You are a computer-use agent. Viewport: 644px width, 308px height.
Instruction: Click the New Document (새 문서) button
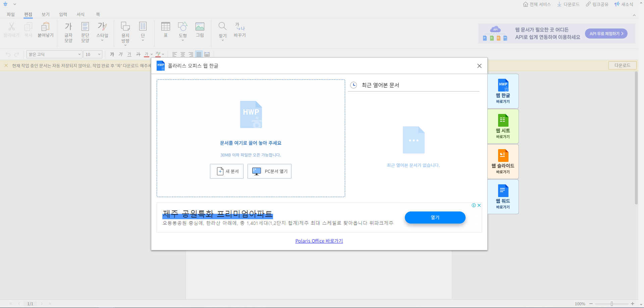[x=227, y=171]
